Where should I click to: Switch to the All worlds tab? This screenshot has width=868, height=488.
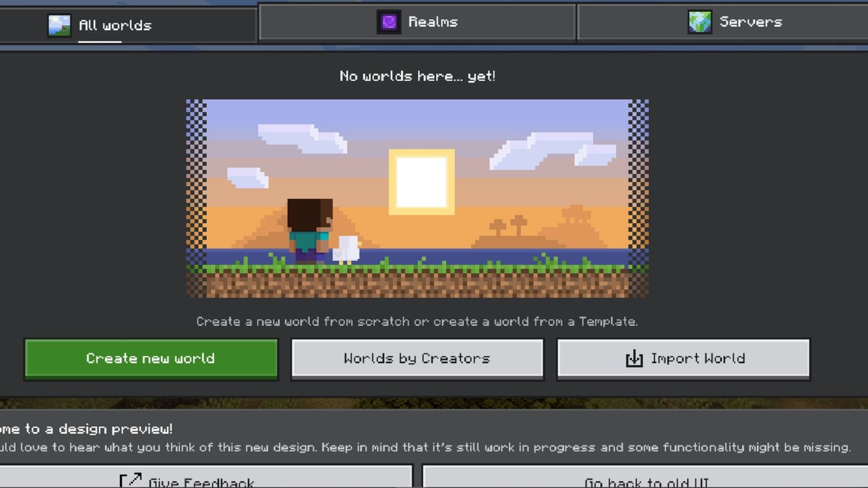115,25
